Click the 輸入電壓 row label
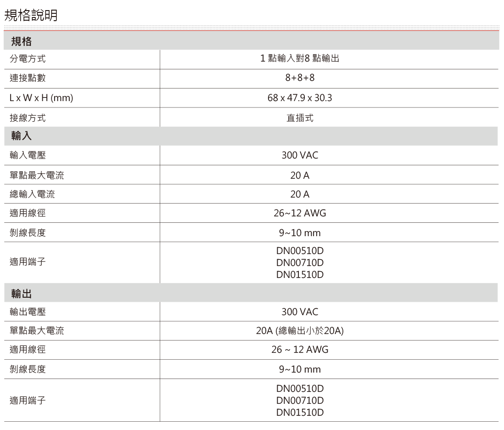The width and height of the screenshot is (504, 430). click(x=28, y=156)
